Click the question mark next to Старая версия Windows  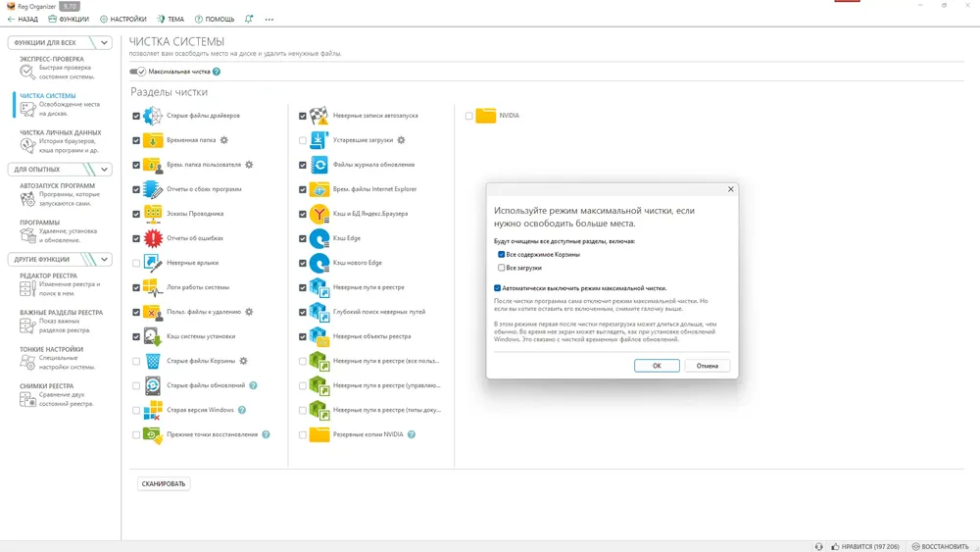pyautogui.click(x=242, y=410)
